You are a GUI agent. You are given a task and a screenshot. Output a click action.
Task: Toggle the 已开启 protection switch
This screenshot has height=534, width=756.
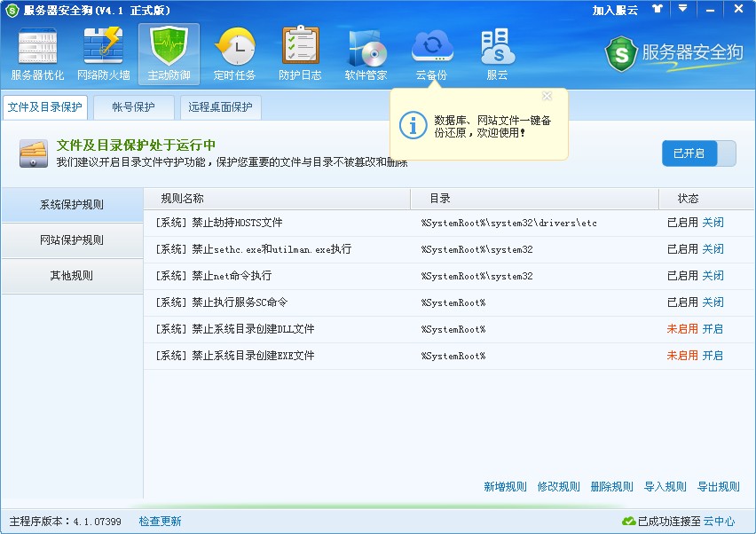[x=698, y=153]
